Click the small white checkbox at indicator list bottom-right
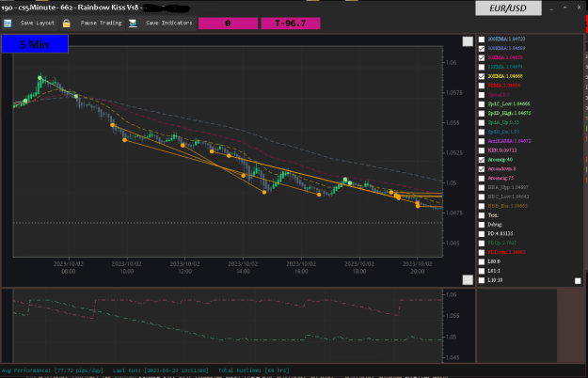This screenshot has height=378, width=588. pos(578,280)
